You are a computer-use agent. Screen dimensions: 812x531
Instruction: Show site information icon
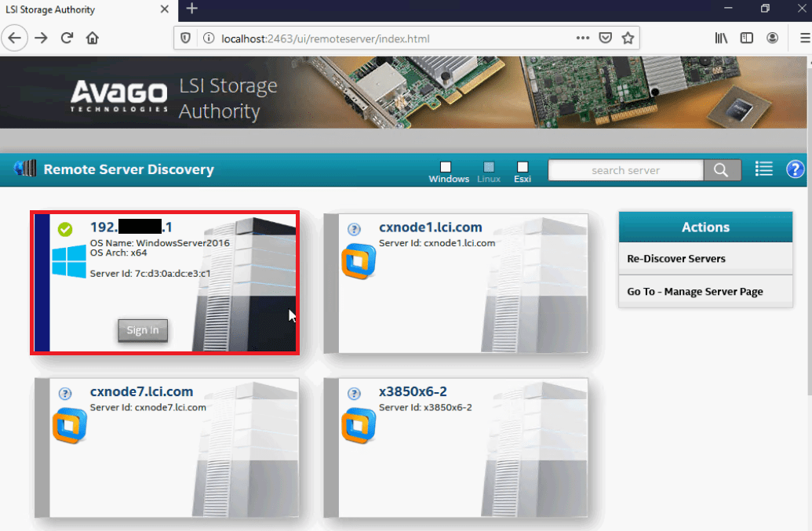click(209, 38)
